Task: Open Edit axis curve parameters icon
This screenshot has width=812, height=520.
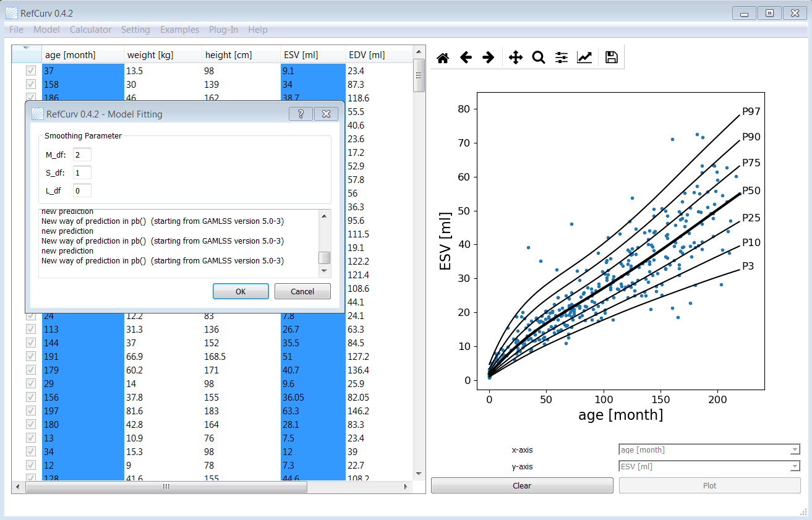Action: pyautogui.click(x=584, y=58)
